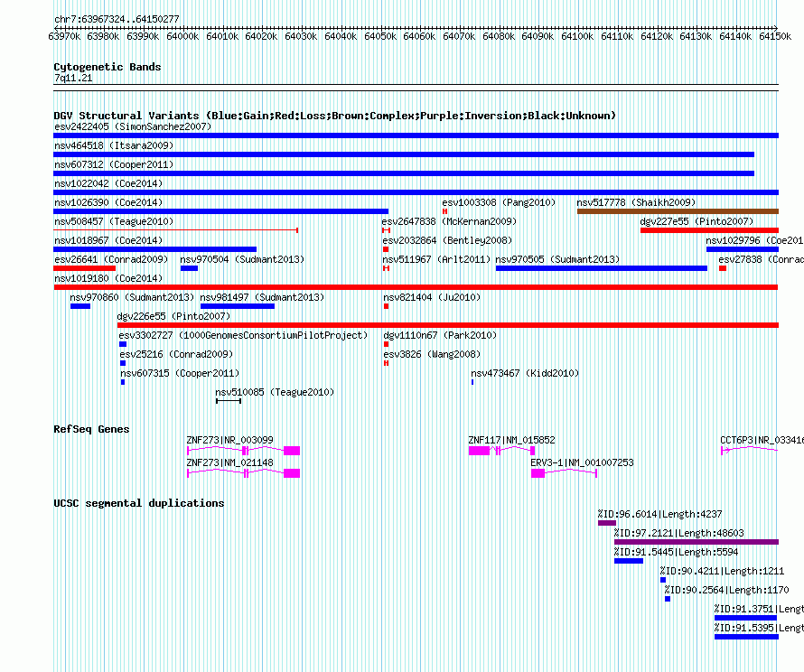Select the 7q11.21 band label
This screenshot has height=672, width=804.
[73, 78]
